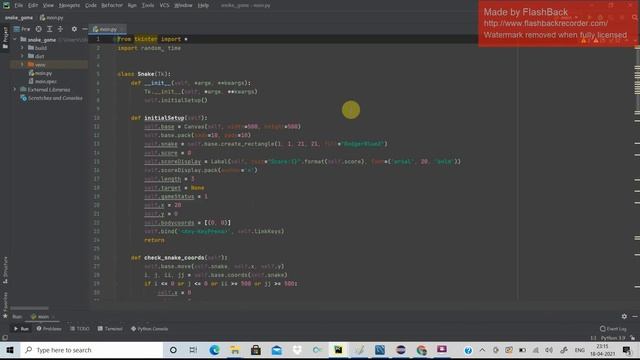Screen dimensions: 640x360
Task: Click the Expand All icon in Project panel
Action: coord(49,29)
